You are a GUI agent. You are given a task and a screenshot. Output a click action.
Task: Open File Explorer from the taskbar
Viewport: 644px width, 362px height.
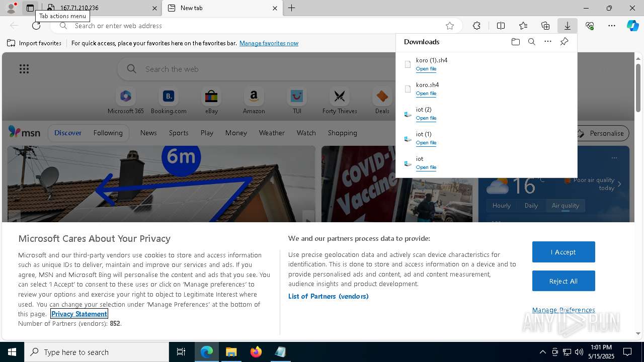coord(231,352)
